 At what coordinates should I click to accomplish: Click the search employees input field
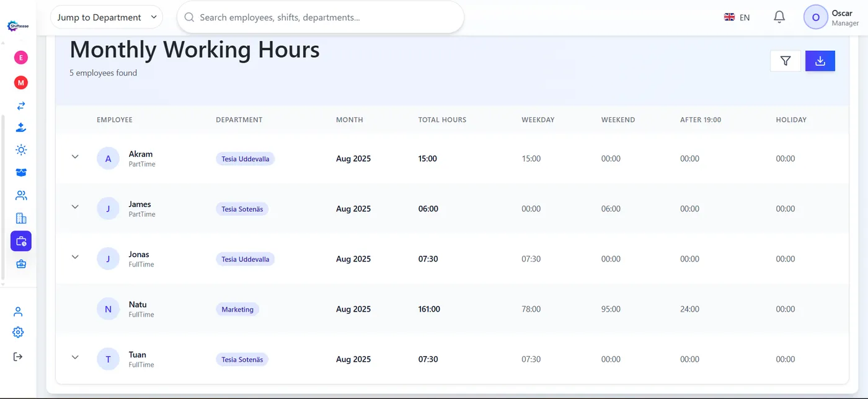(321, 17)
